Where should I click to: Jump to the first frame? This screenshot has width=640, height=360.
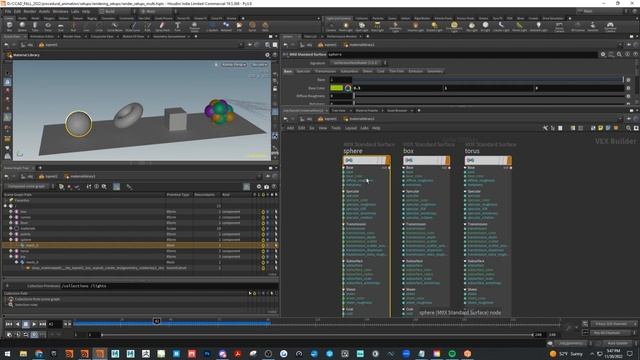[9, 324]
